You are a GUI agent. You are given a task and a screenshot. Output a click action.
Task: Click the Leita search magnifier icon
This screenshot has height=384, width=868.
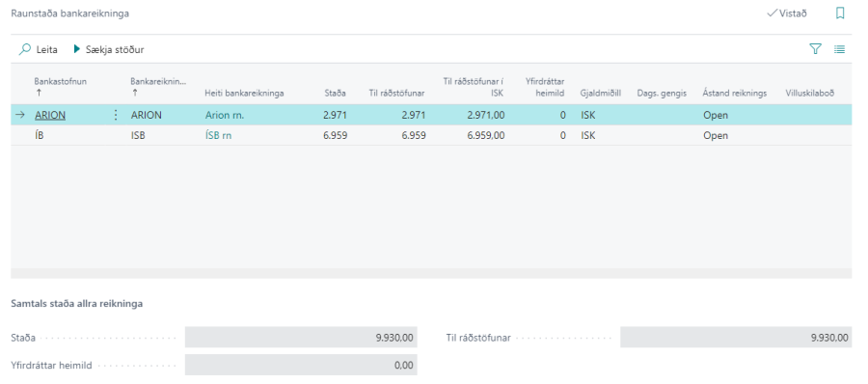pos(25,49)
